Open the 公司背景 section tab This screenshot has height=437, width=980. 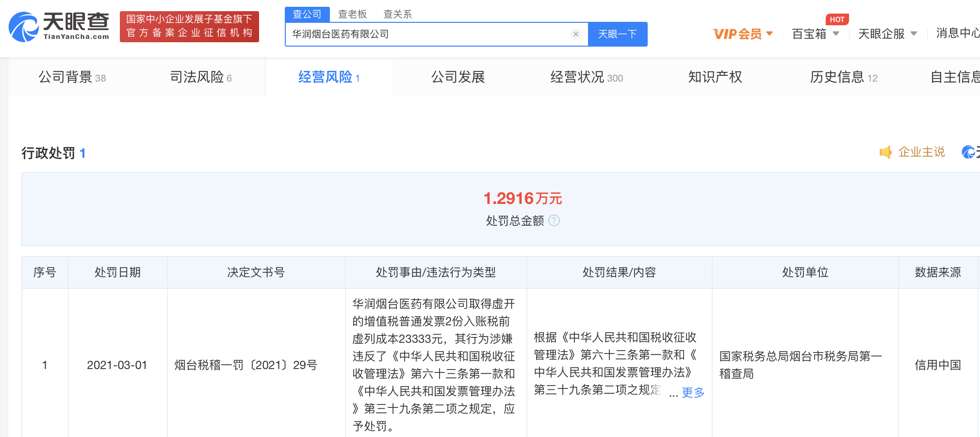(x=72, y=77)
